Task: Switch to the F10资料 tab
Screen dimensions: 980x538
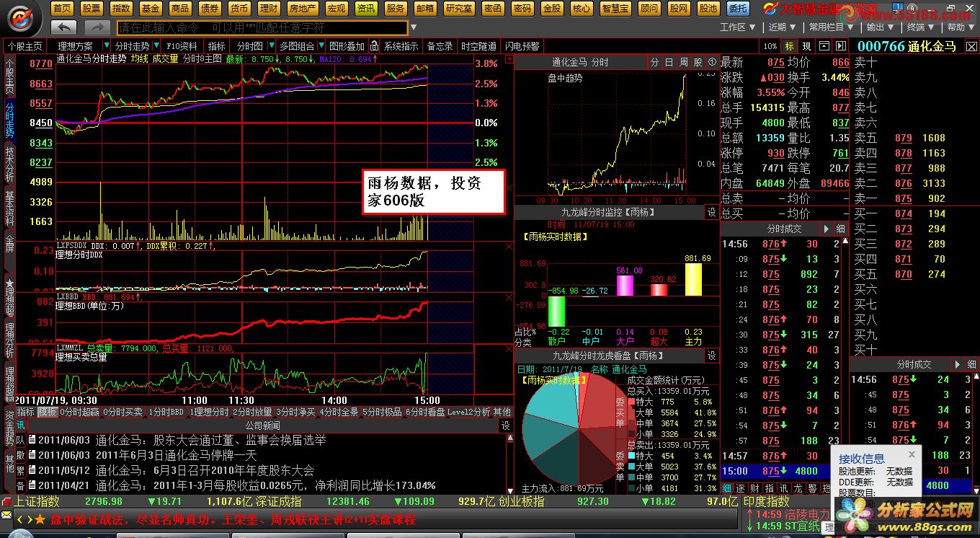Action: pyautogui.click(x=182, y=46)
